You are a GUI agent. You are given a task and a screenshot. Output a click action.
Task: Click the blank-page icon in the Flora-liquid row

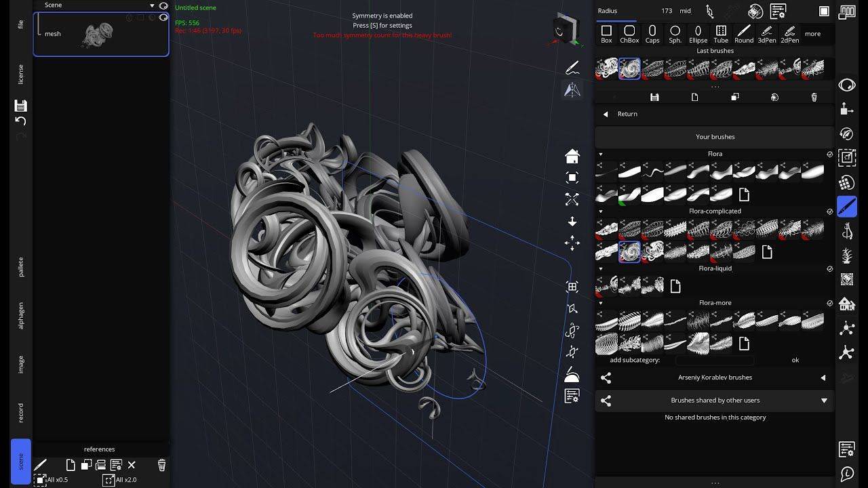[x=675, y=286]
